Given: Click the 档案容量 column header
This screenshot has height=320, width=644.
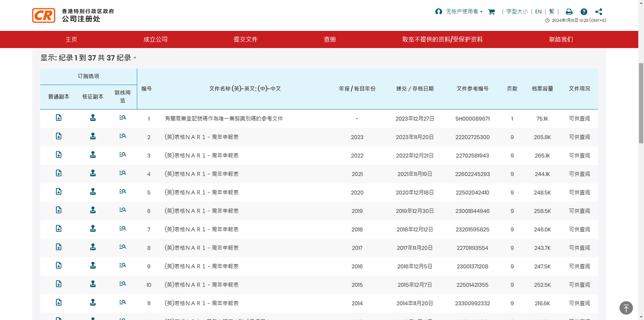Looking at the screenshot, I should coord(542,89).
